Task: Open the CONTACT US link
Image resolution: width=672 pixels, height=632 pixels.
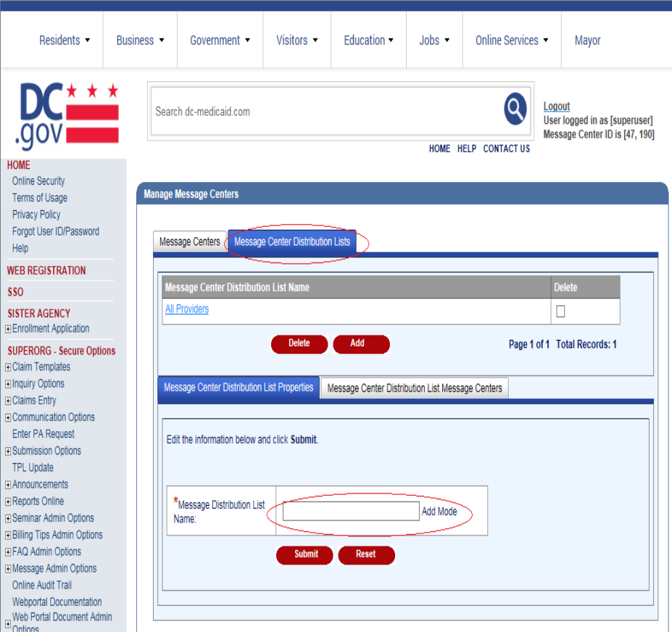Action: tap(506, 149)
